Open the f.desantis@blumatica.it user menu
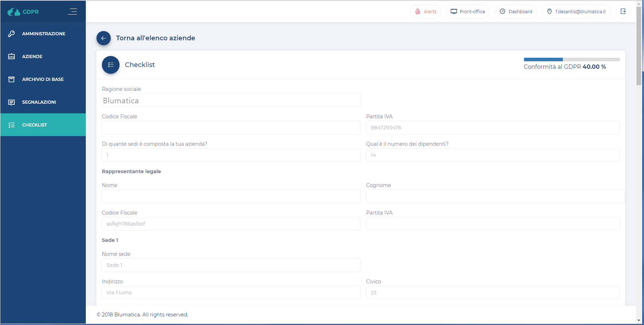 pos(576,11)
